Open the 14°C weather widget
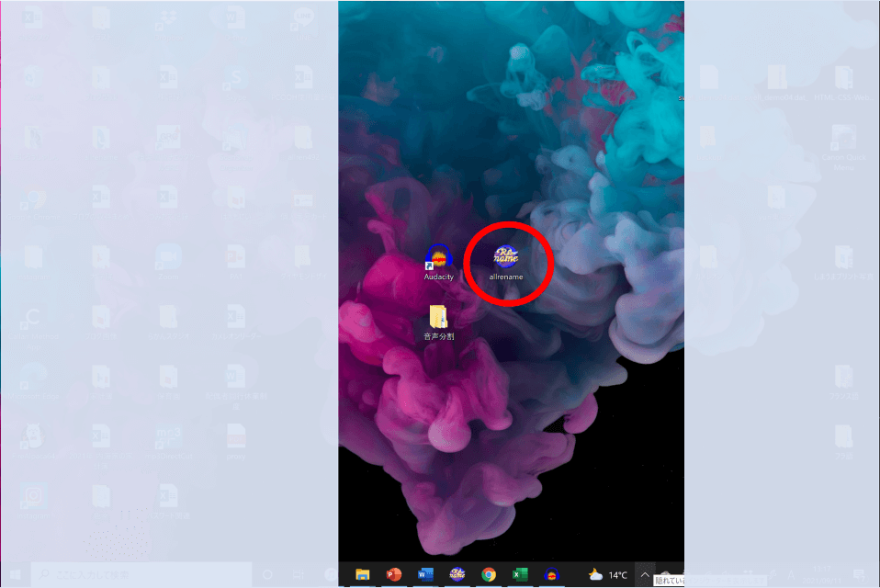 point(607,574)
